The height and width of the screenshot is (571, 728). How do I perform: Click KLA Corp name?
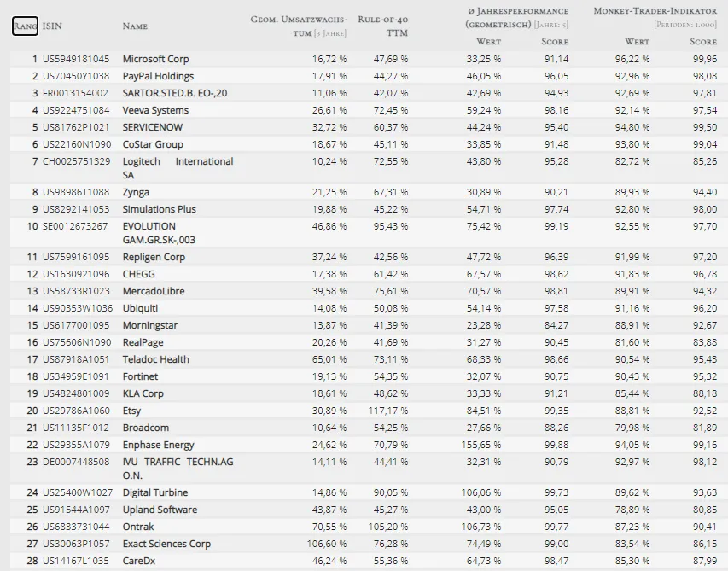click(x=143, y=393)
